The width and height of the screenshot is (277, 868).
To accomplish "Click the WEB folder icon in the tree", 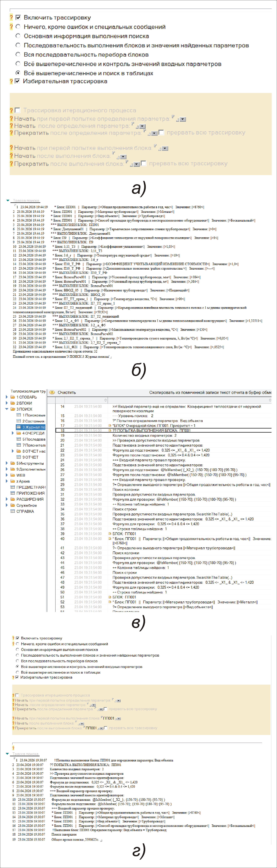I will 13,475.
